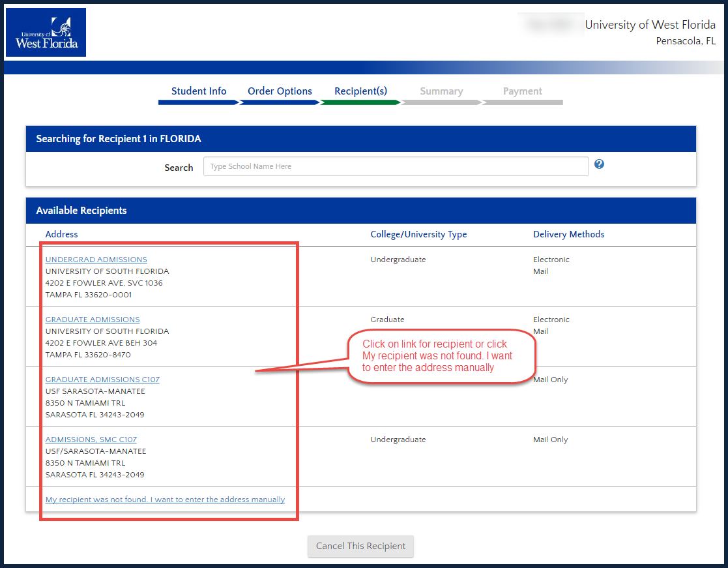Screen dimensions: 728x568
Task: Click the Cancel This Recipient button
Action: tap(361, 546)
